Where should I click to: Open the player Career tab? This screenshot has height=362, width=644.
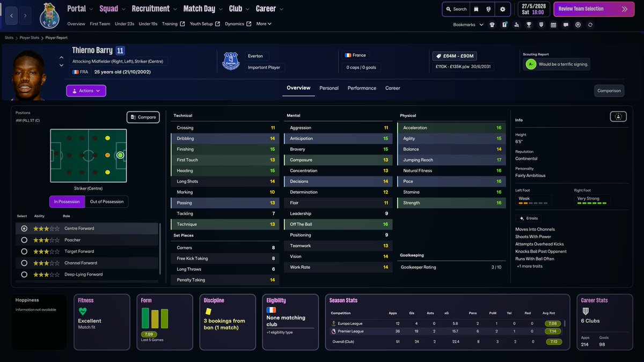click(x=393, y=88)
